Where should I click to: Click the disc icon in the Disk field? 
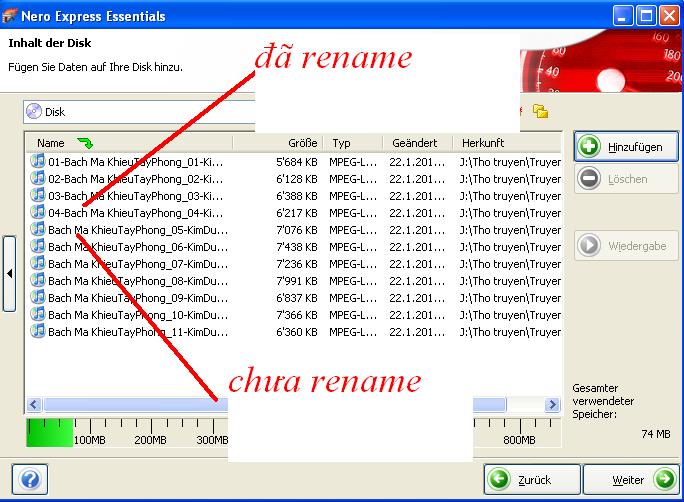pyautogui.click(x=34, y=112)
